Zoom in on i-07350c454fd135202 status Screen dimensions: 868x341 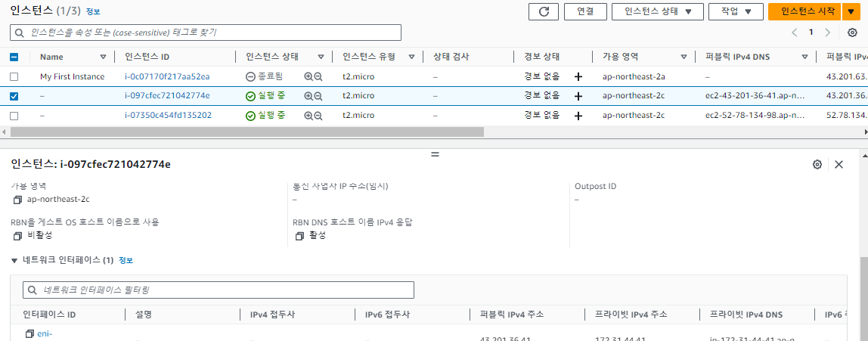308,116
